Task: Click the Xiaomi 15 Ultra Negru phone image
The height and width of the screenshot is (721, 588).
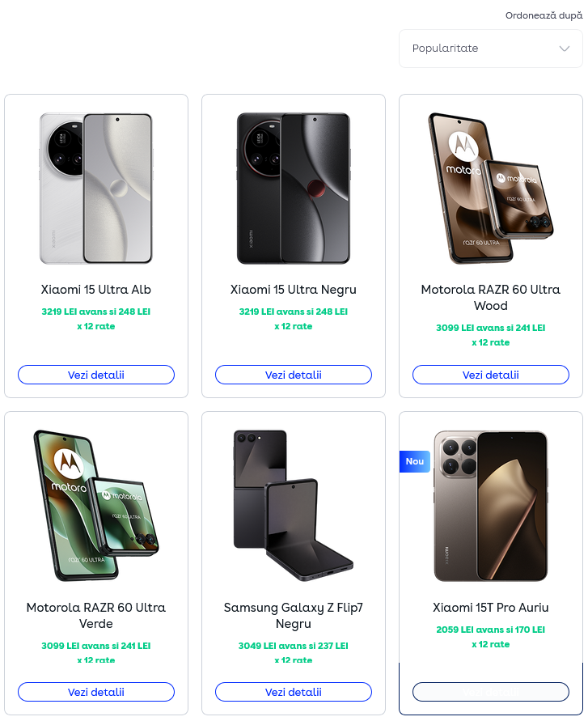Action: coord(294,189)
